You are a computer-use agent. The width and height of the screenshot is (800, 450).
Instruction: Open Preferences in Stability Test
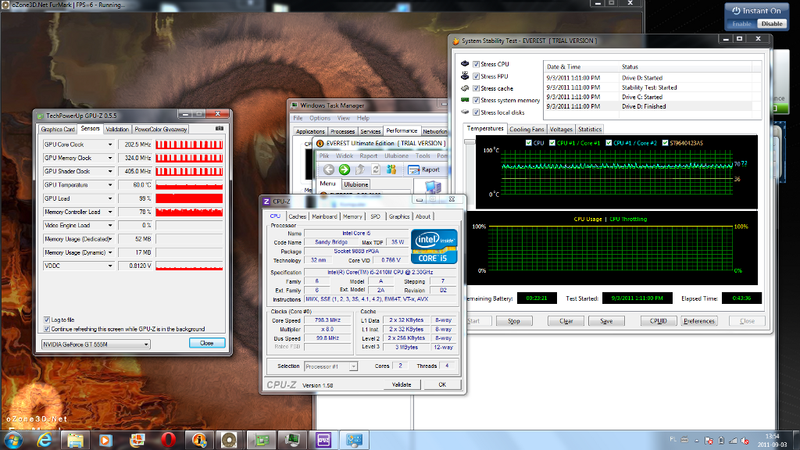(x=699, y=321)
